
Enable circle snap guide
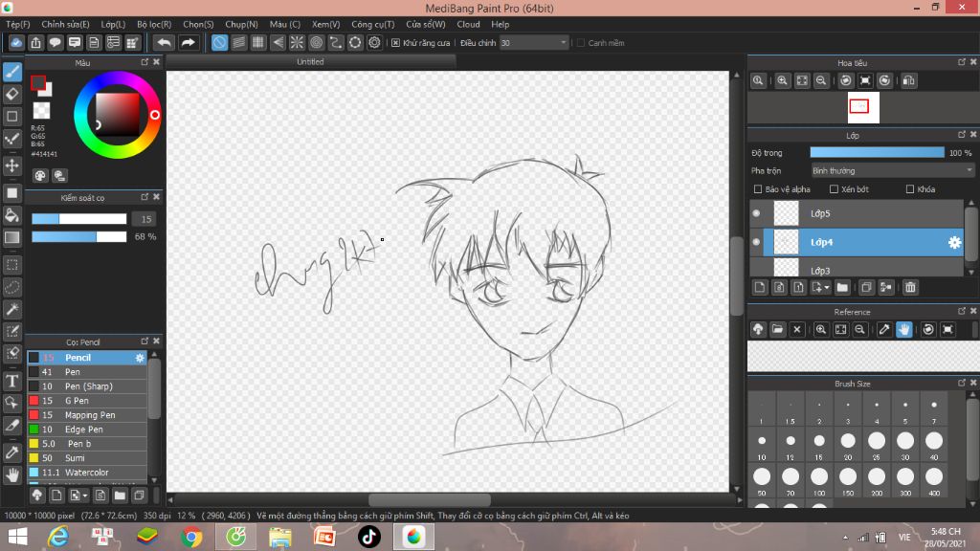click(316, 42)
